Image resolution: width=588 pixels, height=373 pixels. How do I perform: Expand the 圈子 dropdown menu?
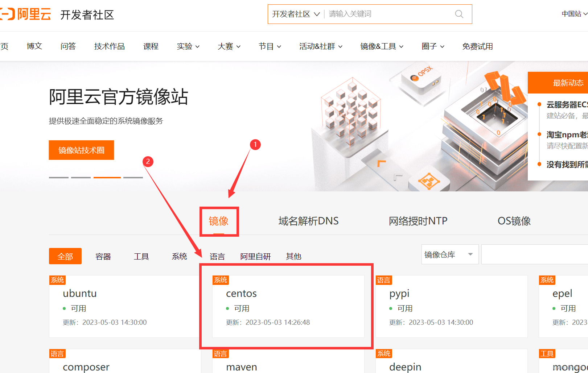(x=433, y=46)
